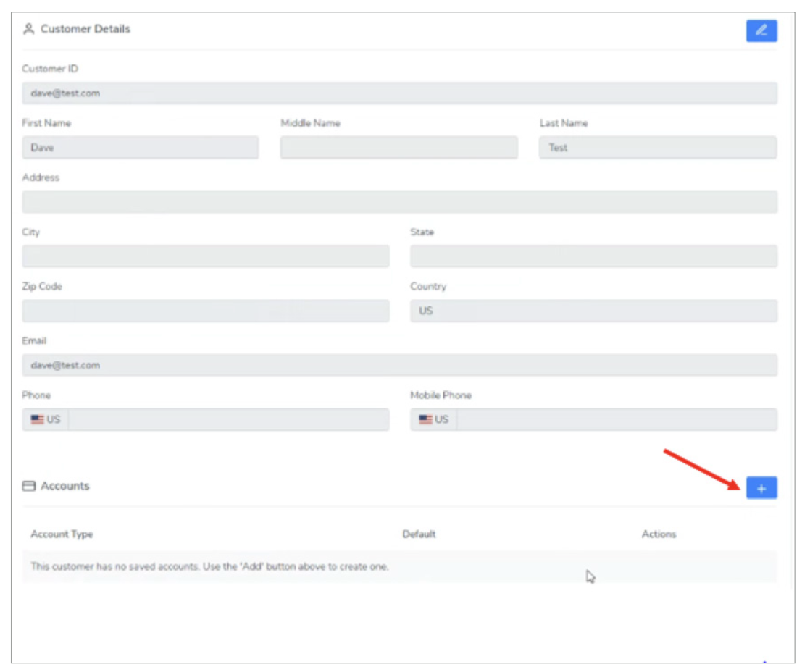The width and height of the screenshot is (810, 672).
Task: Click the Customer Details person icon
Action: tap(29, 30)
